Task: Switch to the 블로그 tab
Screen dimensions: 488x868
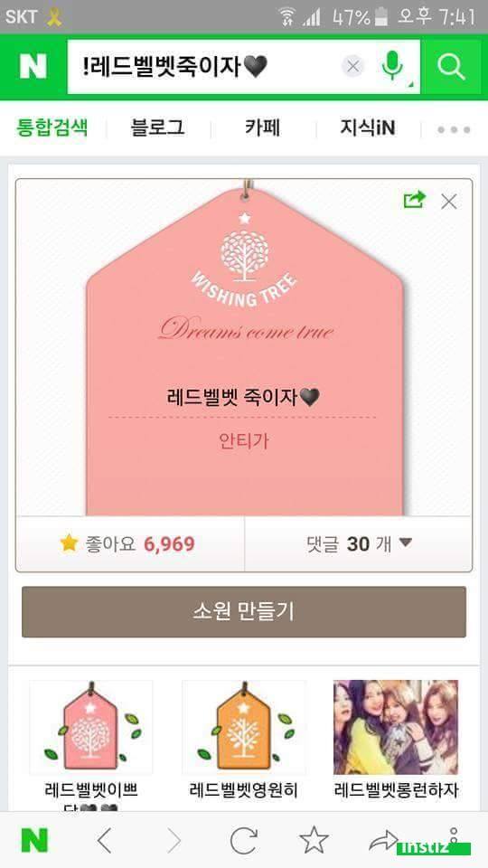Action: tap(157, 127)
